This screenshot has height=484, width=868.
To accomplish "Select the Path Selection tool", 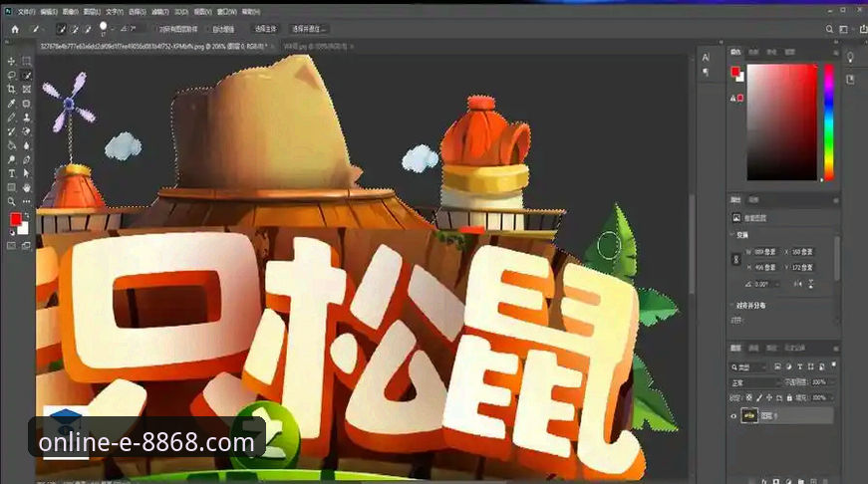I will point(26,173).
